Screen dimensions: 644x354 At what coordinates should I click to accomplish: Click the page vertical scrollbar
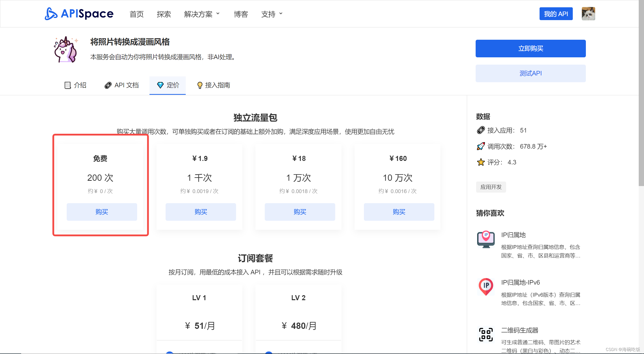[641, 93]
